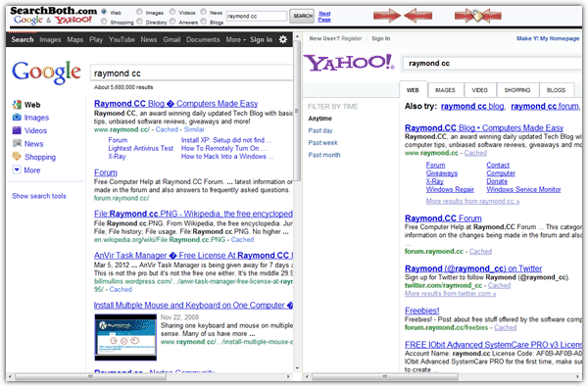Select the Shopping radio button
This screenshot has height=386, width=588.
104,22
